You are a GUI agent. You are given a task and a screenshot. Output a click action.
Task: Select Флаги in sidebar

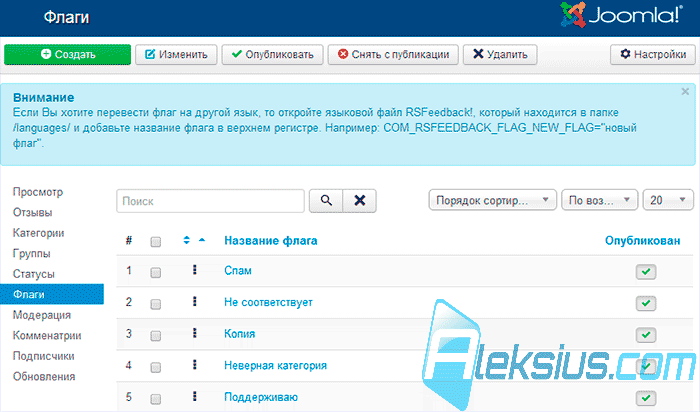coord(52,294)
